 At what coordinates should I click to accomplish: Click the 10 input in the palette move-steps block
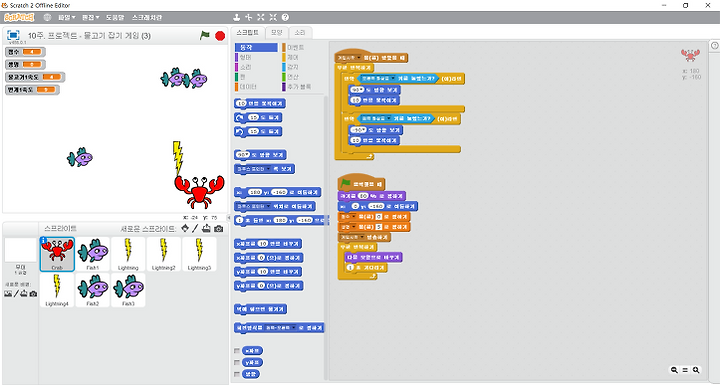(241, 104)
